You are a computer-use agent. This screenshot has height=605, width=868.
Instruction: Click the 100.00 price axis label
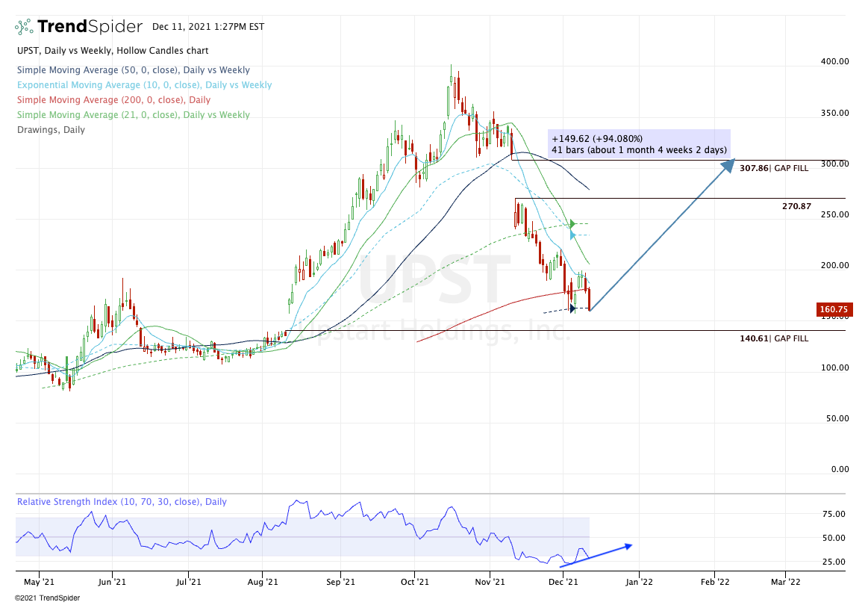pos(834,367)
